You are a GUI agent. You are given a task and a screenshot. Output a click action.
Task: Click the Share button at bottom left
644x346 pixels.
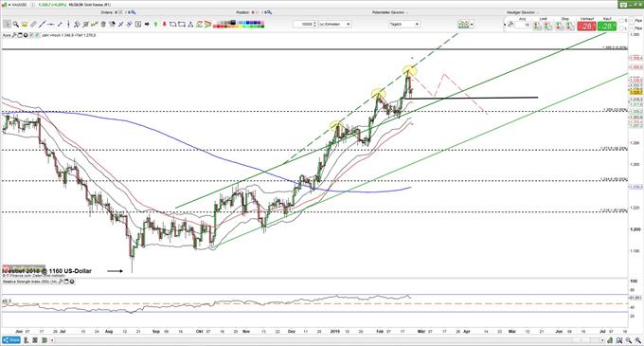click(x=11, y=340)
